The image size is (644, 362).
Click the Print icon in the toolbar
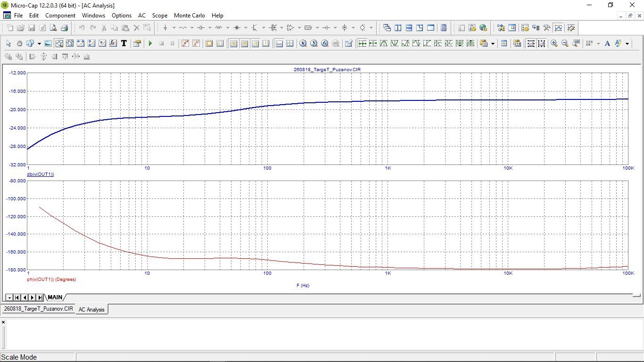click(x=65, y=28)
